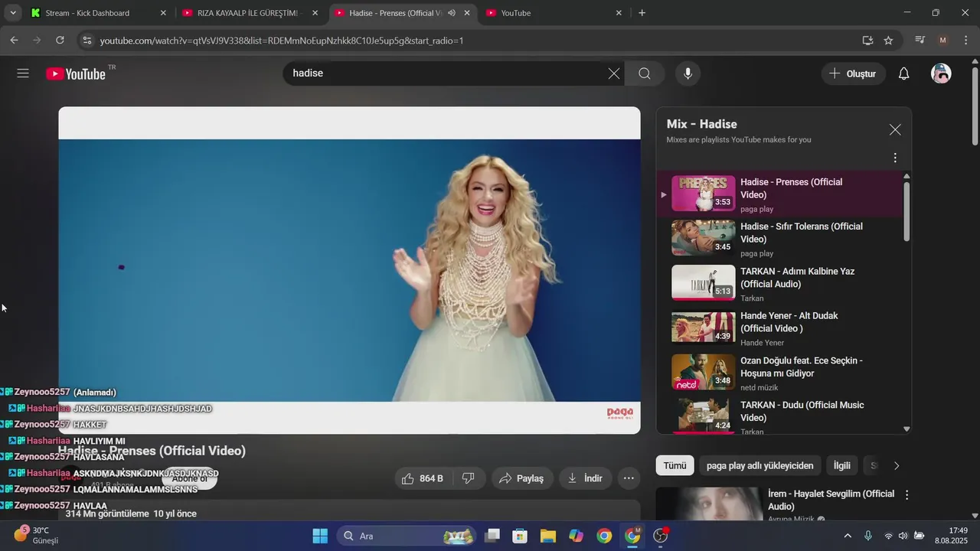Open İrem - Hayalet Sevgilim video
Screen dimensions: 980x551
click(x=831, y=500)
